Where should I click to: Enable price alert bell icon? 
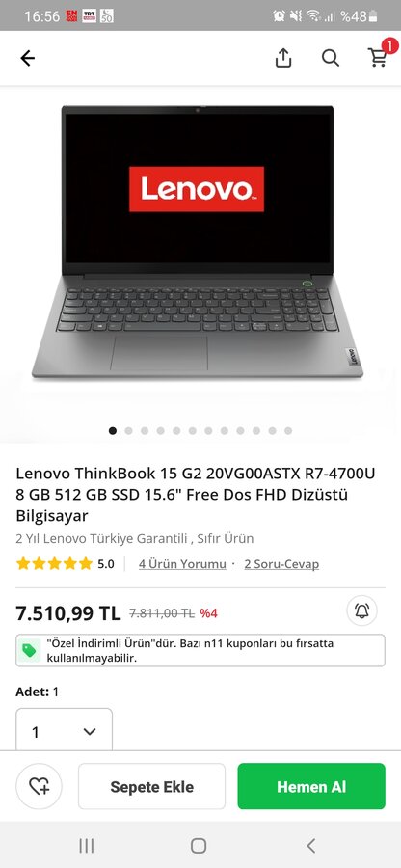(x=361, y=611)
